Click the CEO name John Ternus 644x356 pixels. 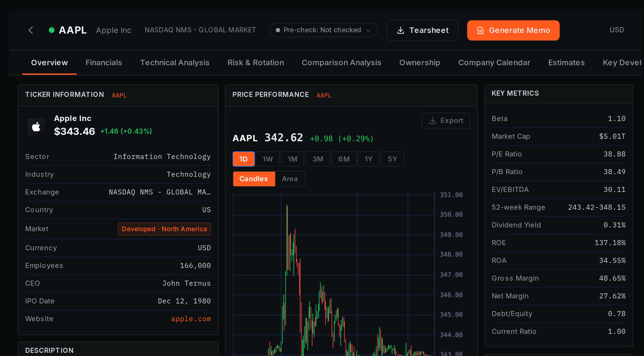click(x=186, y=283)
